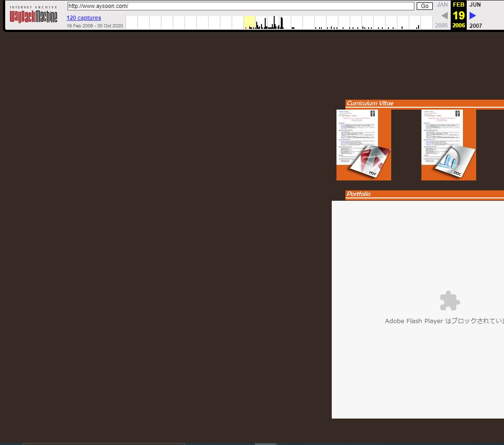Click the Internet Archive text above the logo
The image size is (504, 445).
point(34,7)
